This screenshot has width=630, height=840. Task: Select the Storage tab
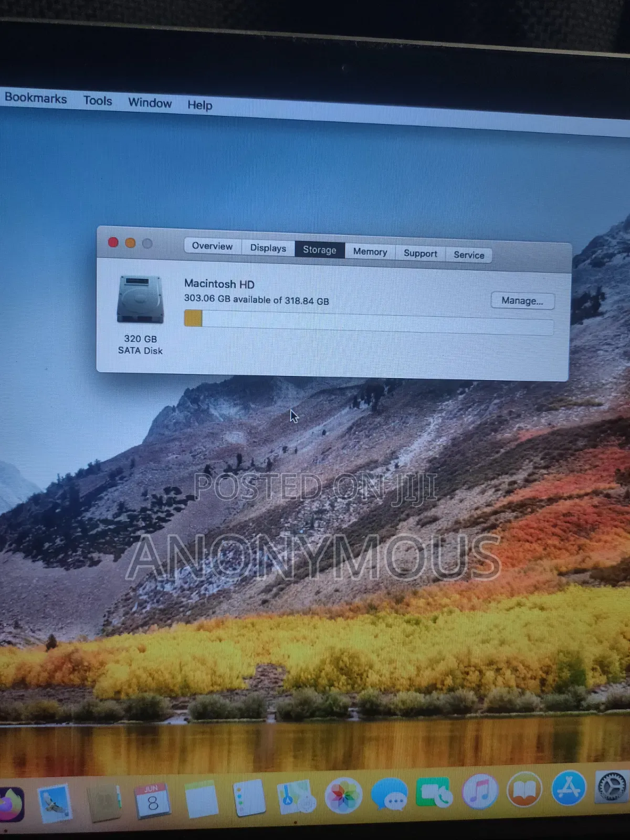pos(320,250)
